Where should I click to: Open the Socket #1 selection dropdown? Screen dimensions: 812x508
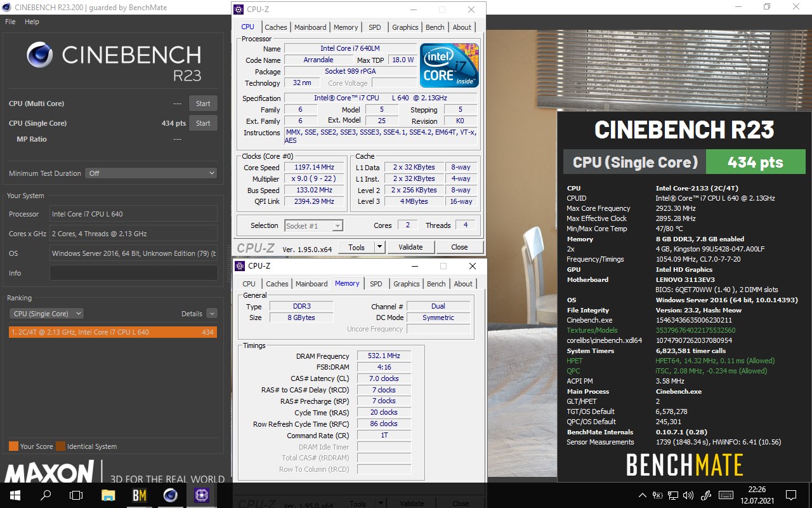click(x=314, y=225)
